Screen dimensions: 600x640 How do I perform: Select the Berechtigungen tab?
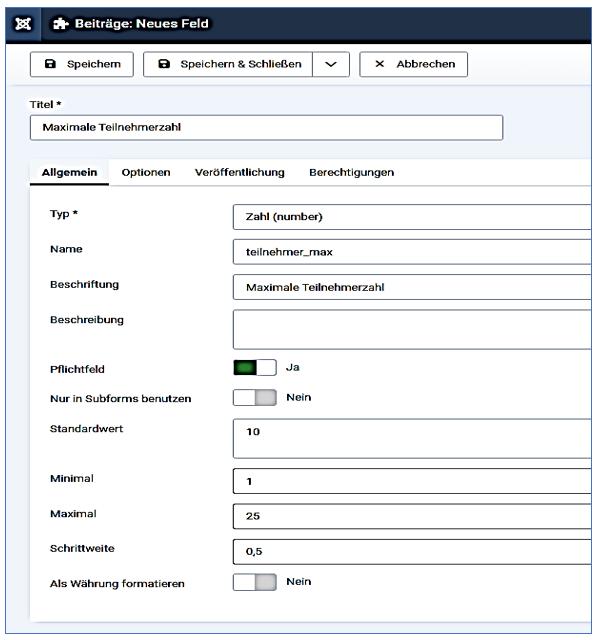point(351,172)
